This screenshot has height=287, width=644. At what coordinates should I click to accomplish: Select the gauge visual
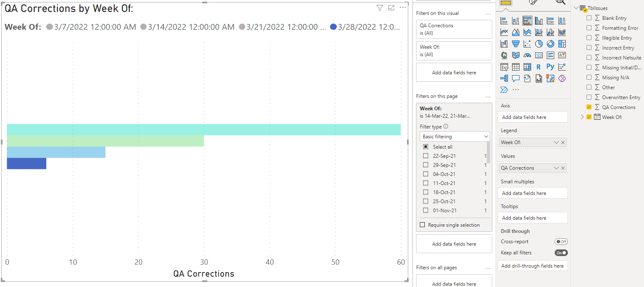point(527,55)
